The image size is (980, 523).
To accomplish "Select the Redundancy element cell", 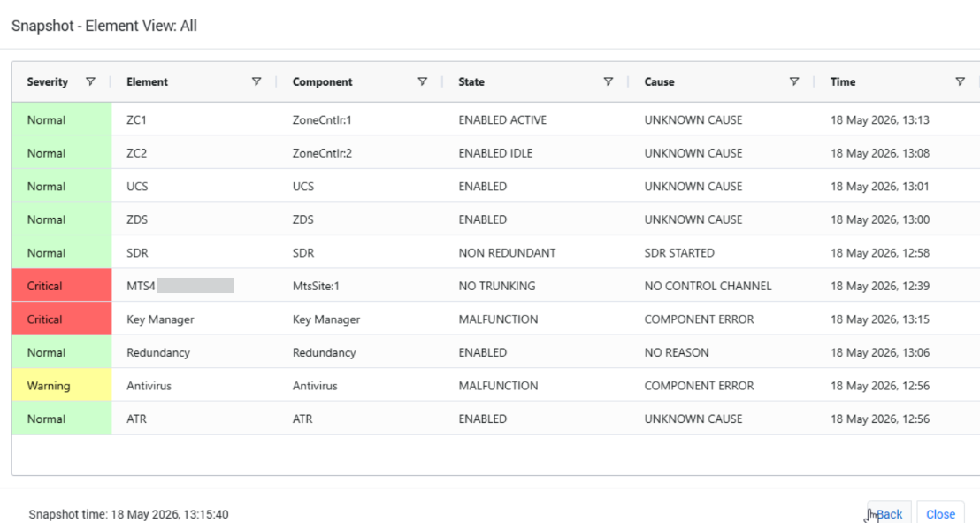I will tap(195, 352).
